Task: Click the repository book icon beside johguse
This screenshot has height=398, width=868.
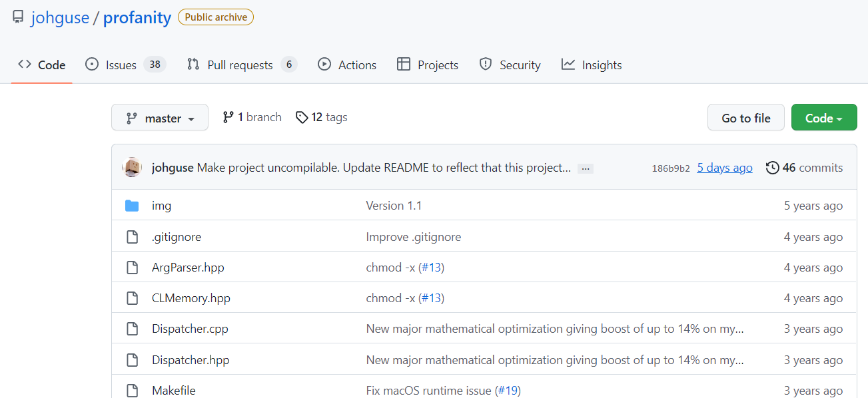Action: point(18,17)
